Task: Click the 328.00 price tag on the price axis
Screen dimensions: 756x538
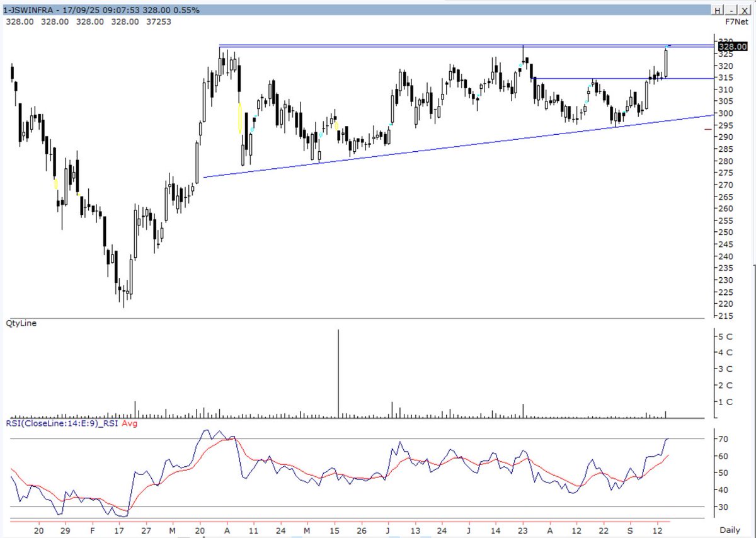Action: 732,46
